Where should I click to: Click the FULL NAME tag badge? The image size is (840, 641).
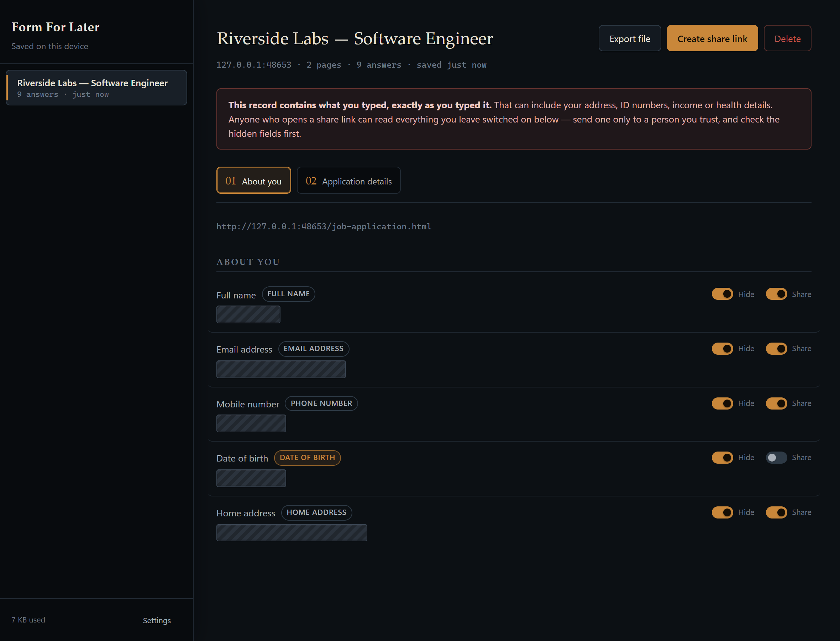point(288,294)
